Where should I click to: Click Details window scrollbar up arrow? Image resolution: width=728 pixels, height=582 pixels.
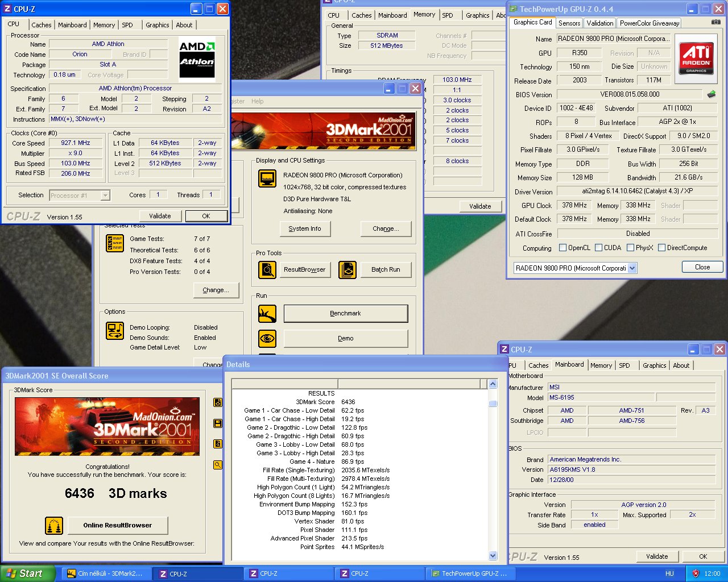[493, 384]
